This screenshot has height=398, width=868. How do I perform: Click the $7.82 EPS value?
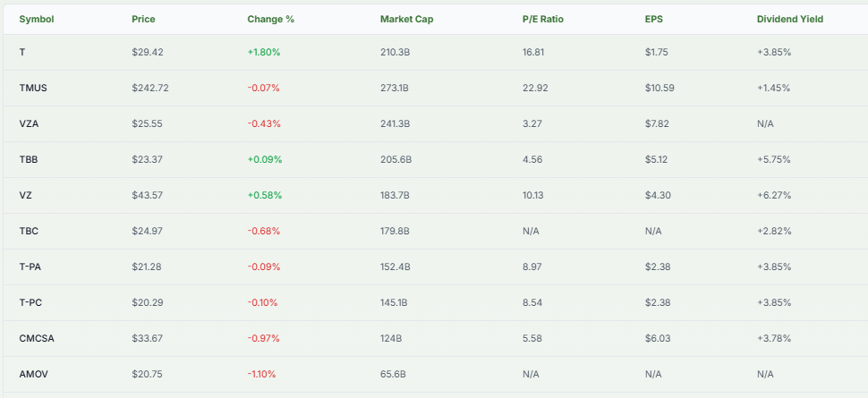point(657,124)
